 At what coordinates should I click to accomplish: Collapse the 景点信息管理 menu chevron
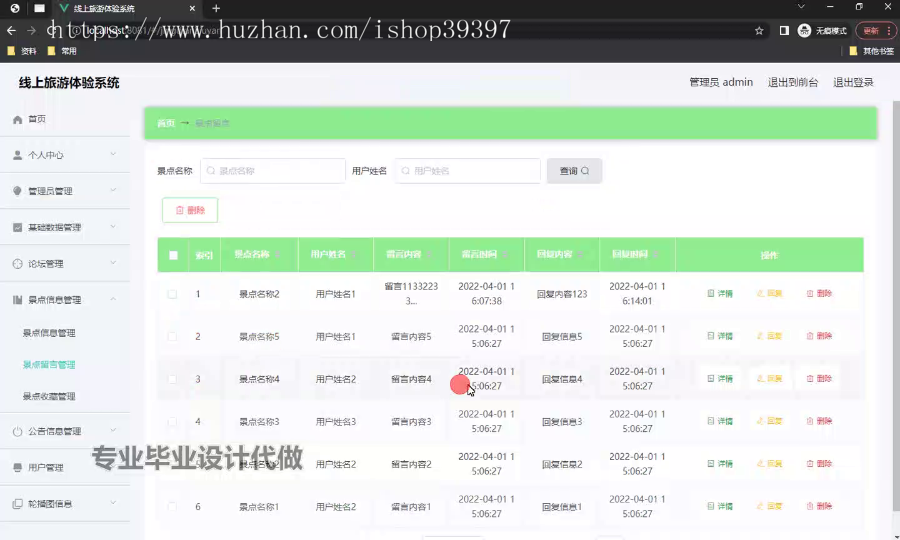(x=113, y=299)
